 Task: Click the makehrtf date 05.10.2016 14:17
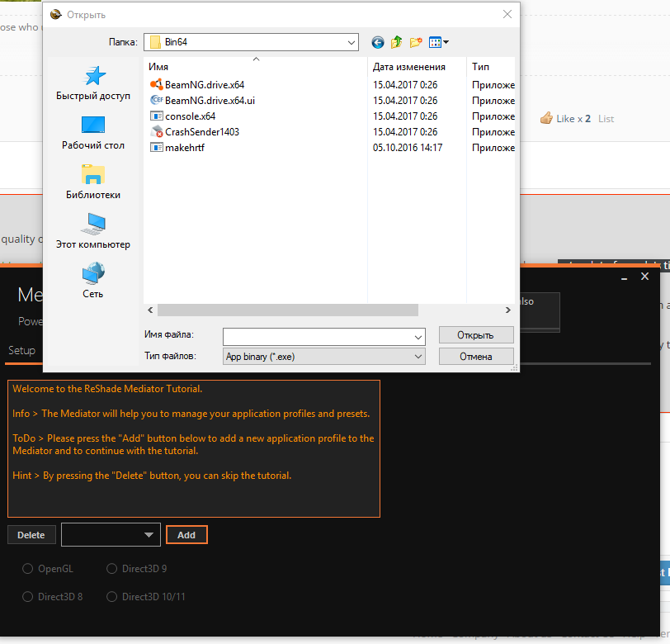coord(408,148)
